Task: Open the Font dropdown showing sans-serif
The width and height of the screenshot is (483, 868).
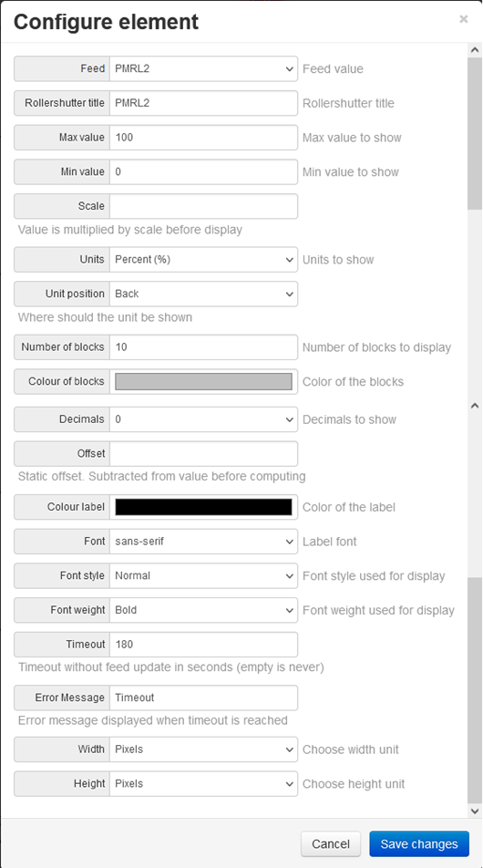Action: 203,542
